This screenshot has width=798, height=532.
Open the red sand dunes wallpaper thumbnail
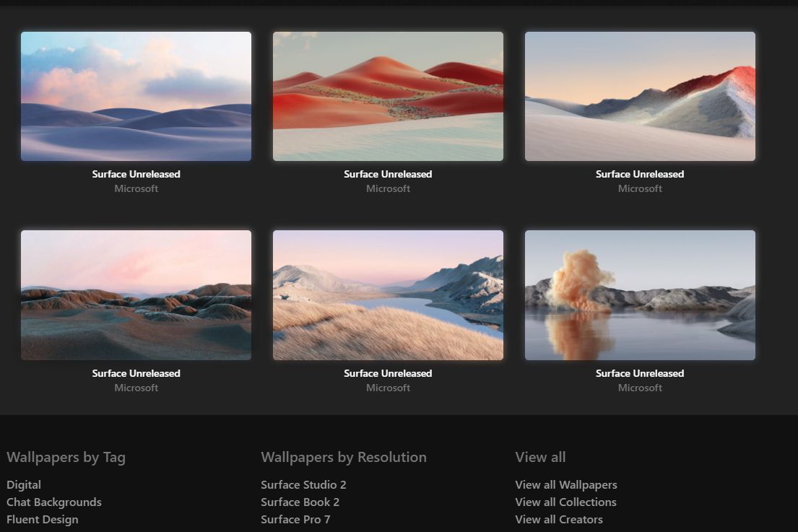tap(388, 96)
